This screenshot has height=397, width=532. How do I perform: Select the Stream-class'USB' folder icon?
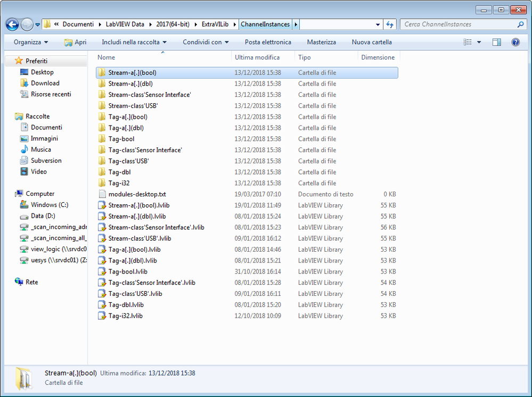(102, 106)
